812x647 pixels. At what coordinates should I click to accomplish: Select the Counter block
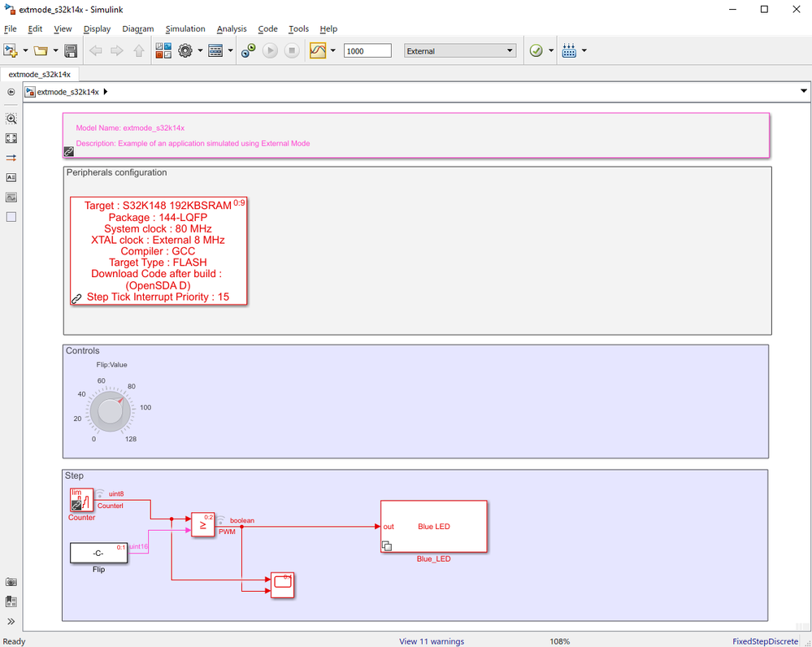coord(82,500)
